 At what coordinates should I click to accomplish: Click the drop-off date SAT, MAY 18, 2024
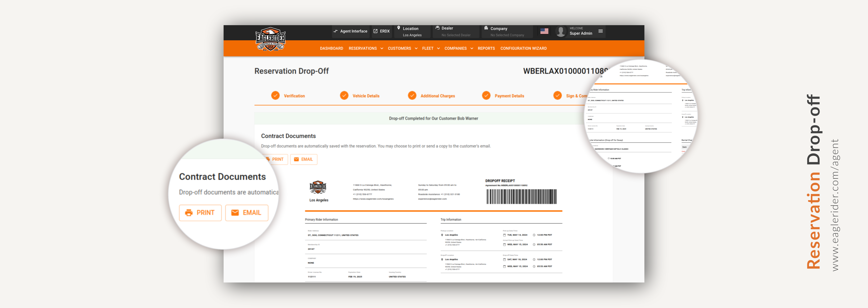coord(517,259)
